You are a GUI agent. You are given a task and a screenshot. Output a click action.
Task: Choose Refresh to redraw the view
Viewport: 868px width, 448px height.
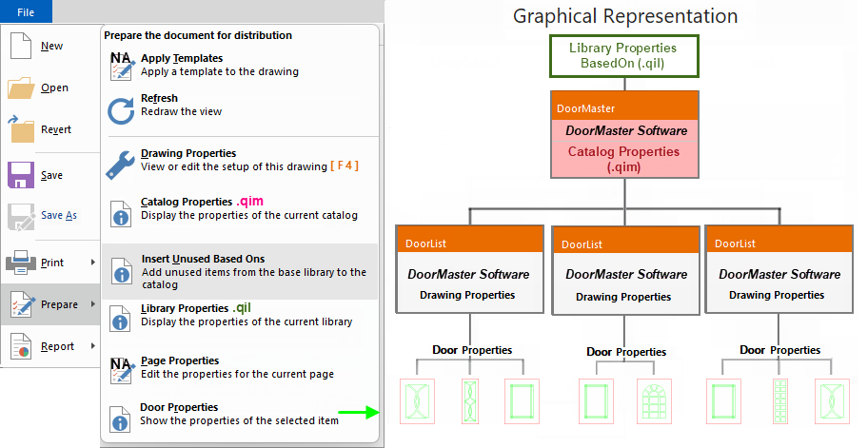point(241,105)
